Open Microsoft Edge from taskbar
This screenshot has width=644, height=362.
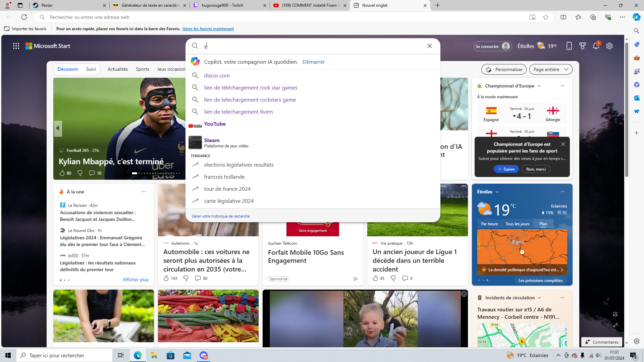(x=138, y=355)
